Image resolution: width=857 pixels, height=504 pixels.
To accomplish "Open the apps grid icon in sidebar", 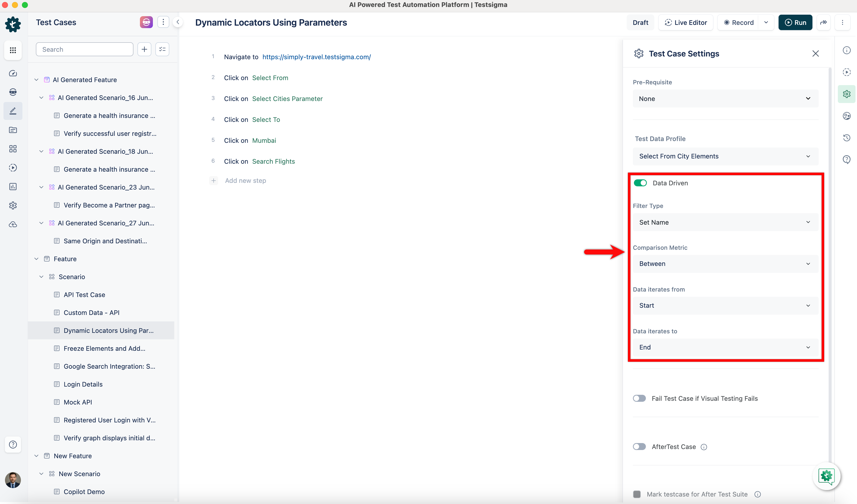I will click(x=13, y=50).
